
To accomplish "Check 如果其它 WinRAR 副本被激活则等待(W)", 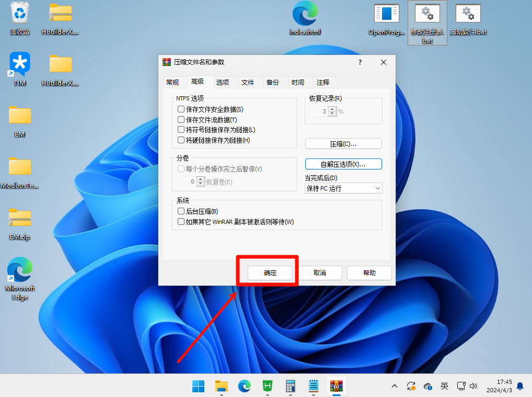I will pos(181,222).
